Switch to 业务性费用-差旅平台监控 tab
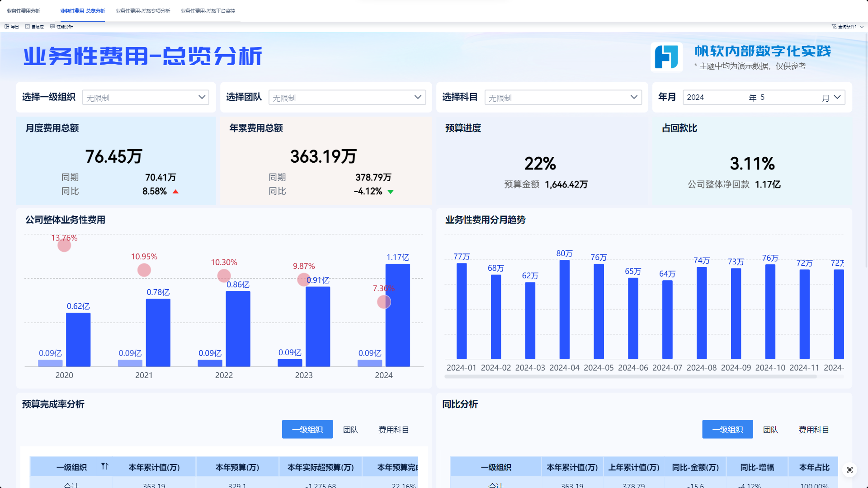 [x=208, y=11]
